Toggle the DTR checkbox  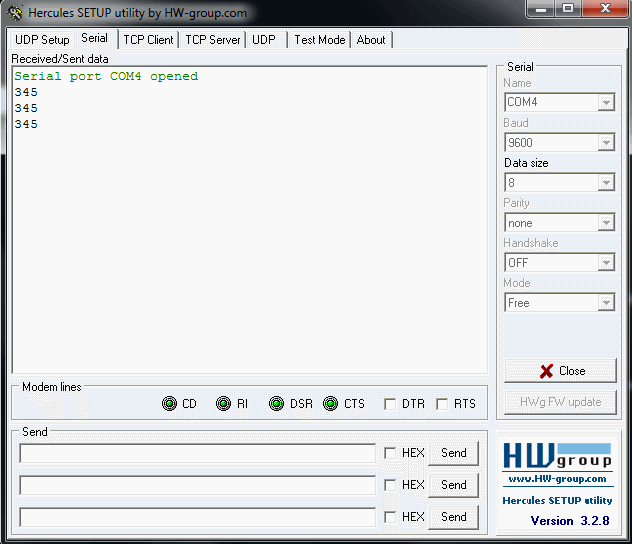coord(390,404)
